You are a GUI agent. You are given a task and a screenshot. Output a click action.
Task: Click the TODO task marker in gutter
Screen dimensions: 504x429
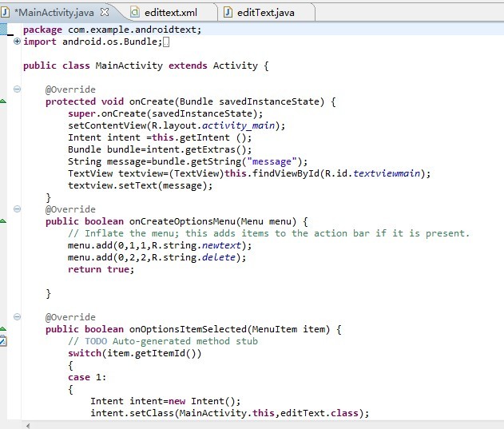point(3,341)
